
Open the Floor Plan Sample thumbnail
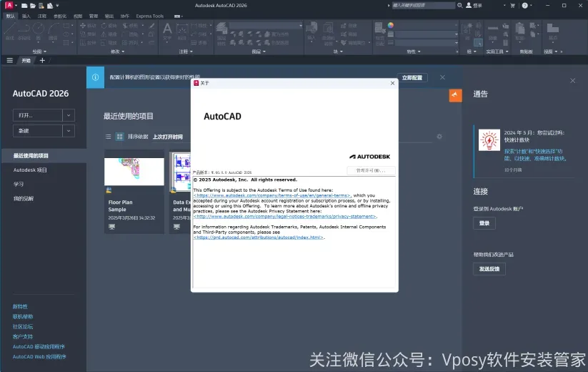(134, 172)
